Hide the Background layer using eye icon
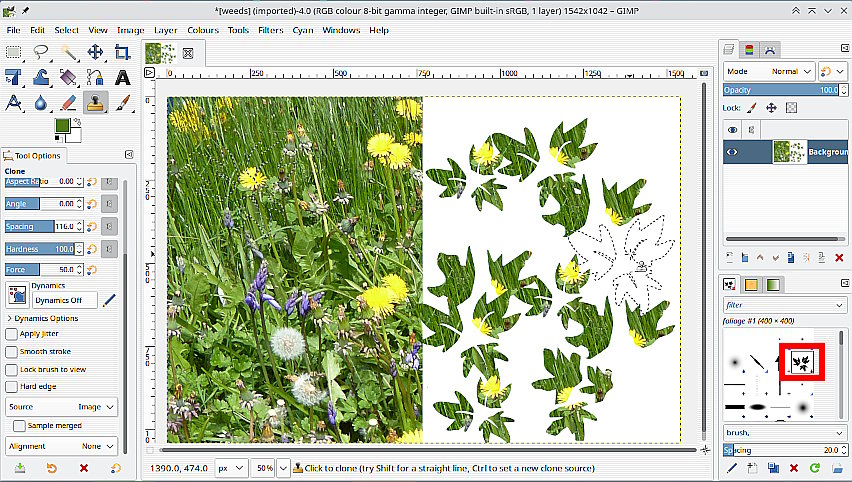Screen dimensions: 852x482 point(732,152)
